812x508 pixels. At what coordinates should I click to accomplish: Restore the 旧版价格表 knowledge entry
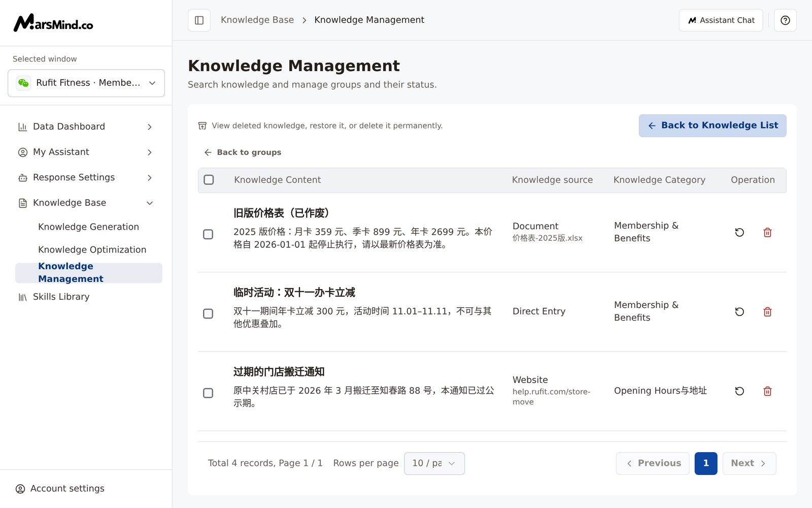point(739,232)
